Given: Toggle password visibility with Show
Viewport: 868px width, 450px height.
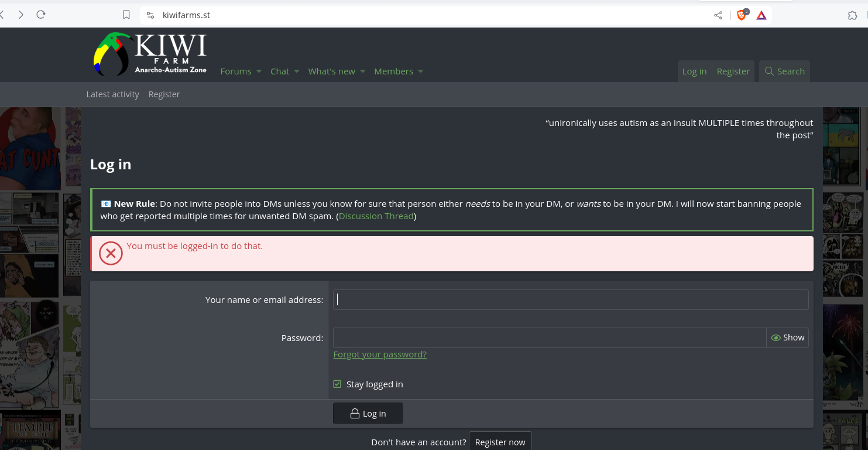Looking at the screenshot, I should pos(788,337).
